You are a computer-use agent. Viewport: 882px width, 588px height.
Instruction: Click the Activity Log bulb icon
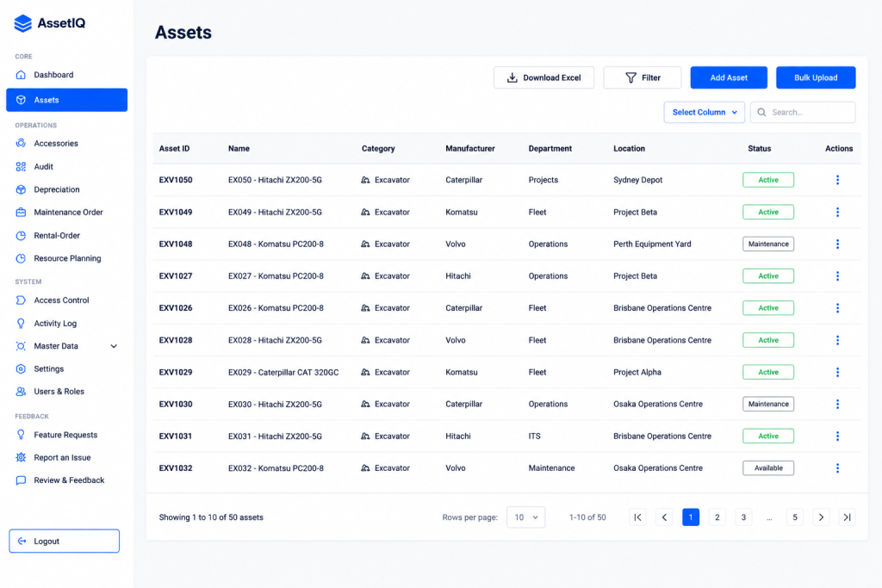[x=21, y=323]
